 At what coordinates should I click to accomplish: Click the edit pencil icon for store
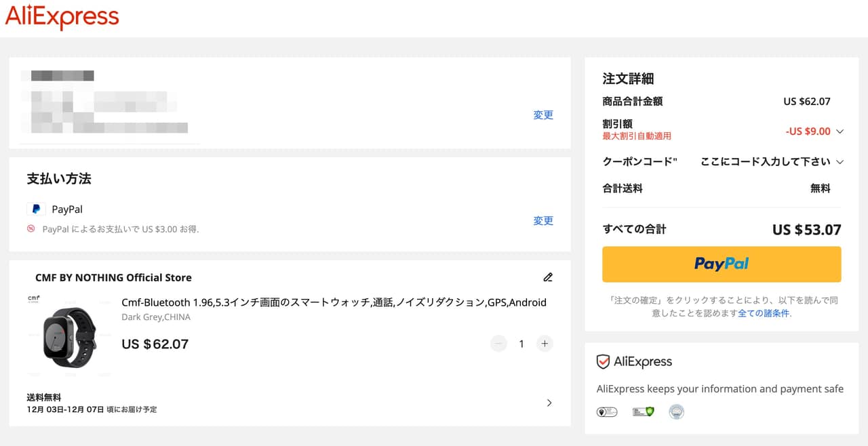[x=548, y=277]
